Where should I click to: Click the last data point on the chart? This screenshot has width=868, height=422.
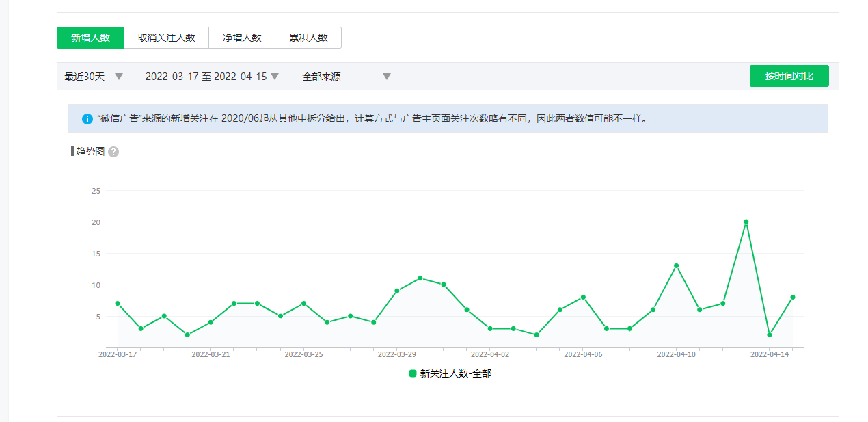point(793,297)
